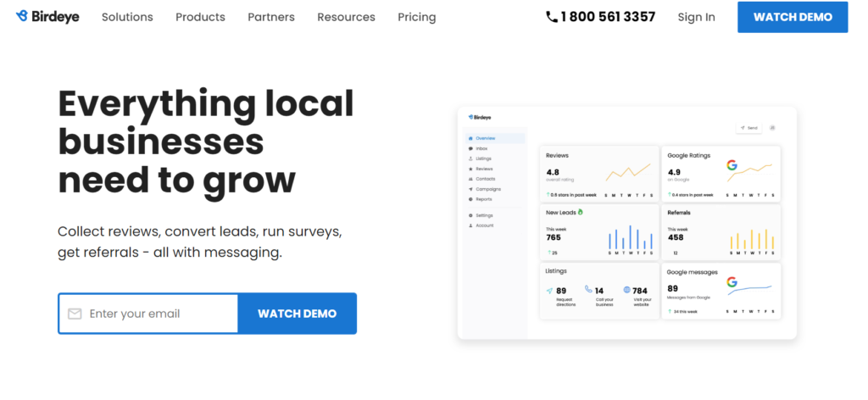
Task: Open the Settings gear icon
Action: pyautogui.click(x=470, y=215)
